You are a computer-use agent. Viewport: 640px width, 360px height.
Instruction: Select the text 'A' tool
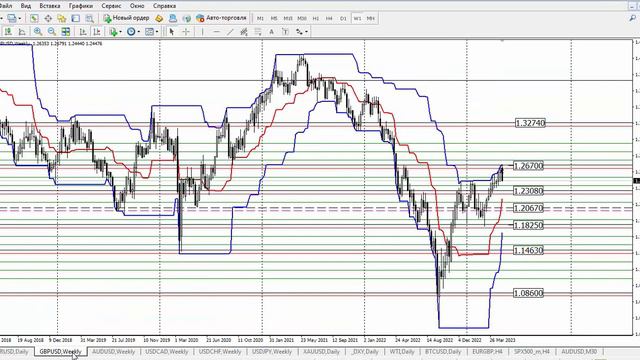point(271,32)
